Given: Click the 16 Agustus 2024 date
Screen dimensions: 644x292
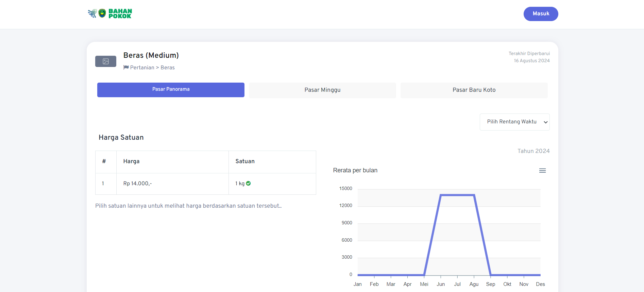Looking at the screenshot, I should [532, 61].
